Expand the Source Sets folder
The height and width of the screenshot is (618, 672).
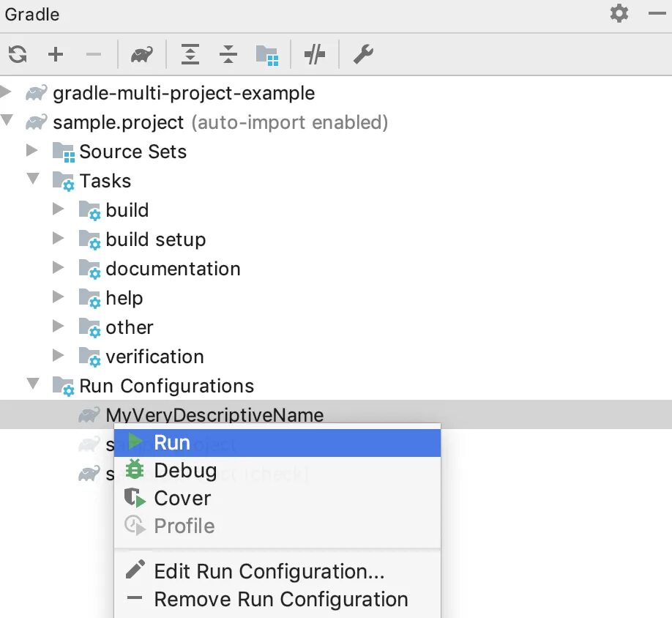pyautogui.click(x=32, y=151)
